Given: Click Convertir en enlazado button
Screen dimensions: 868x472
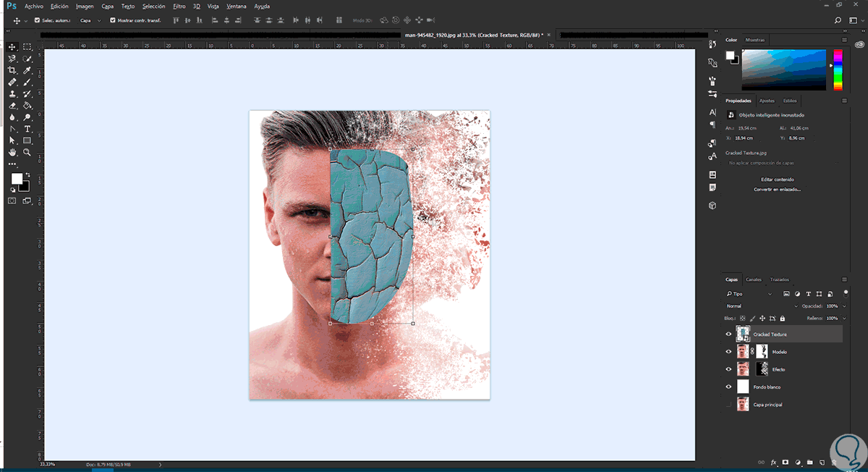Looking at the screenshot, I should tap(777, 189).
